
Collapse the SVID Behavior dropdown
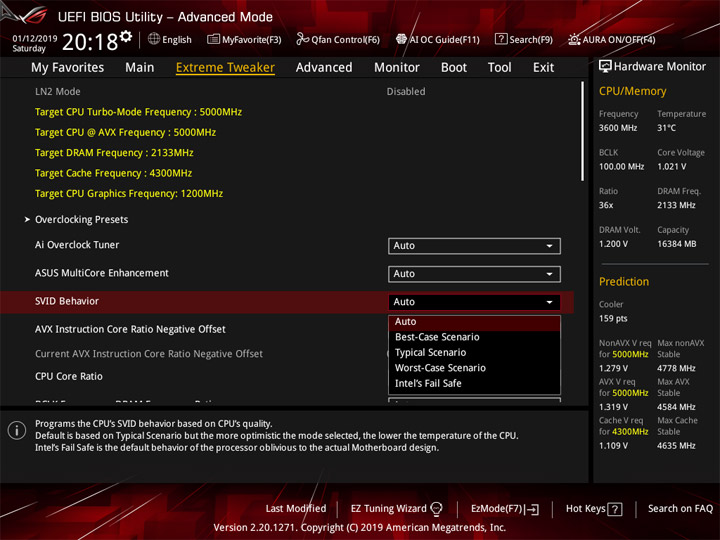(474, 302)
